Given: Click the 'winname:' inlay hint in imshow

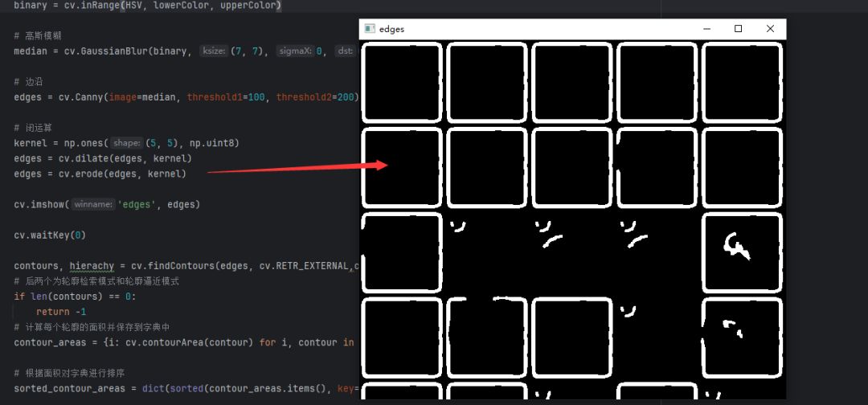Looking at the screenshot, I should pyautogui.click(x=93, y=205).
